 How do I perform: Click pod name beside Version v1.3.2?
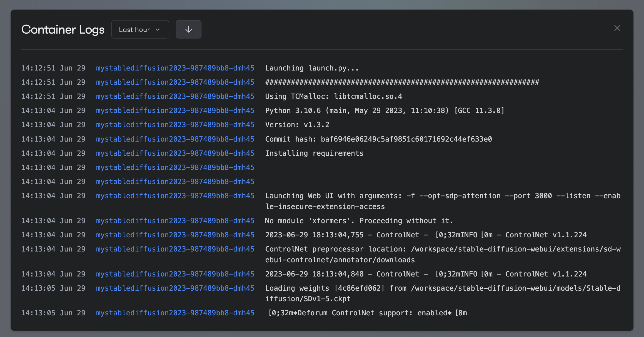175,125
